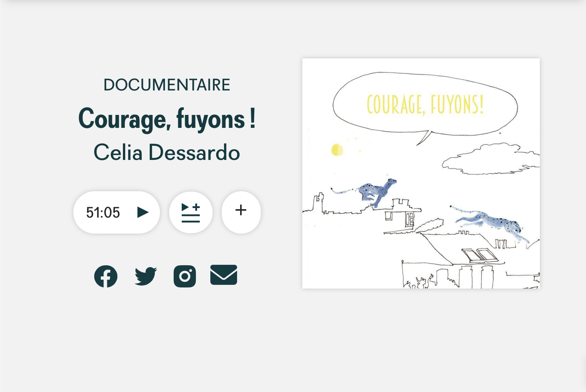Open the Courage, fuyons cover illustration
The image size is (586, 392).
coord(421,173)
